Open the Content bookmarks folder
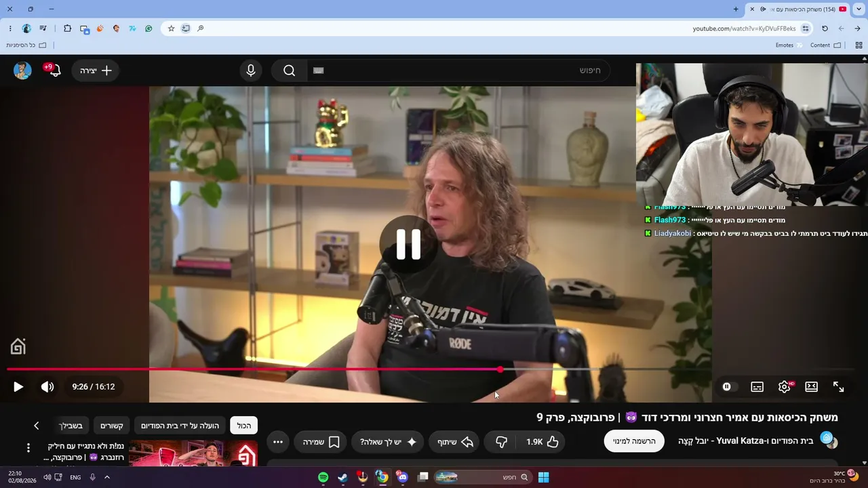868x488 pixels. coord(826,45)
